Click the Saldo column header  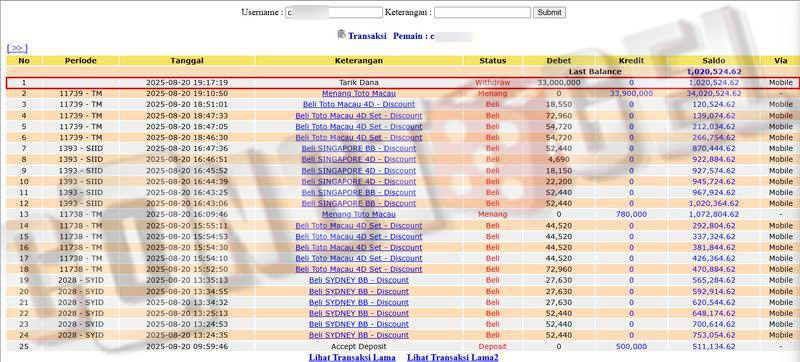pos(713,61)
